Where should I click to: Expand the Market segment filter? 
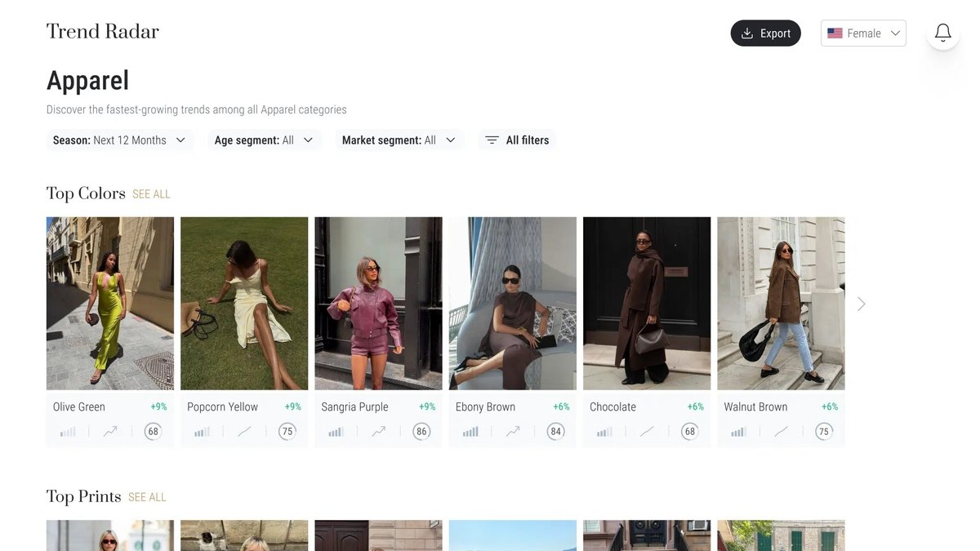[399, 140]
